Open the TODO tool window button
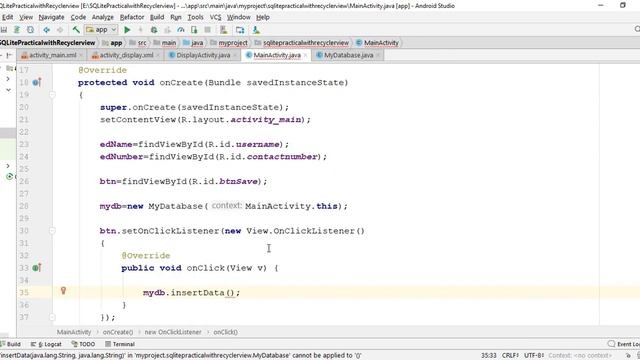 (x=83, y=344)
